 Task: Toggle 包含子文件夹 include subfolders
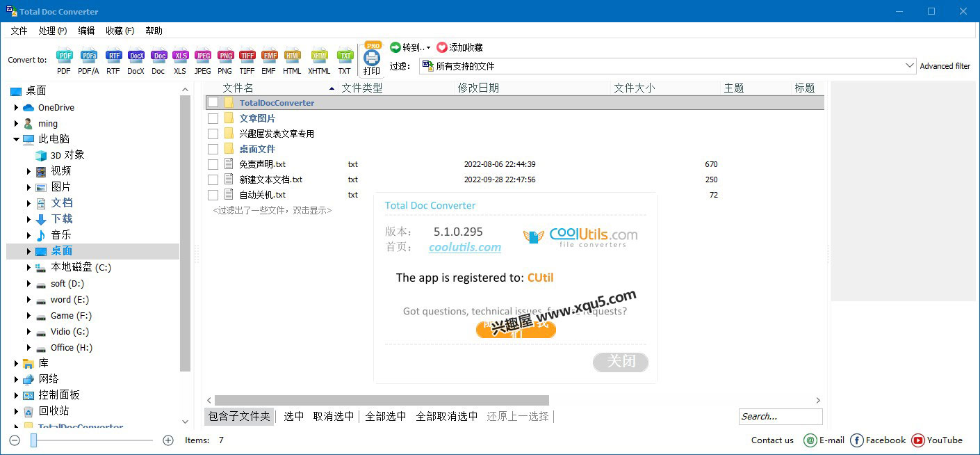click(240, 416)
